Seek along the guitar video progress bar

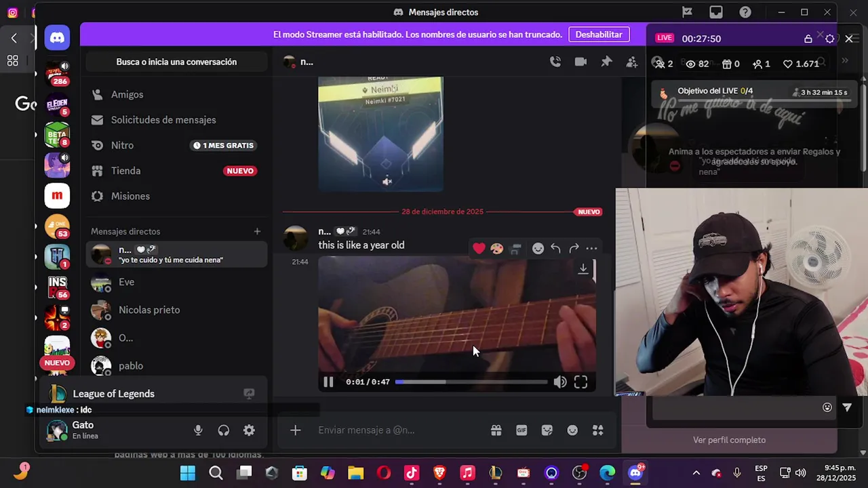click(x=471, y=382)
